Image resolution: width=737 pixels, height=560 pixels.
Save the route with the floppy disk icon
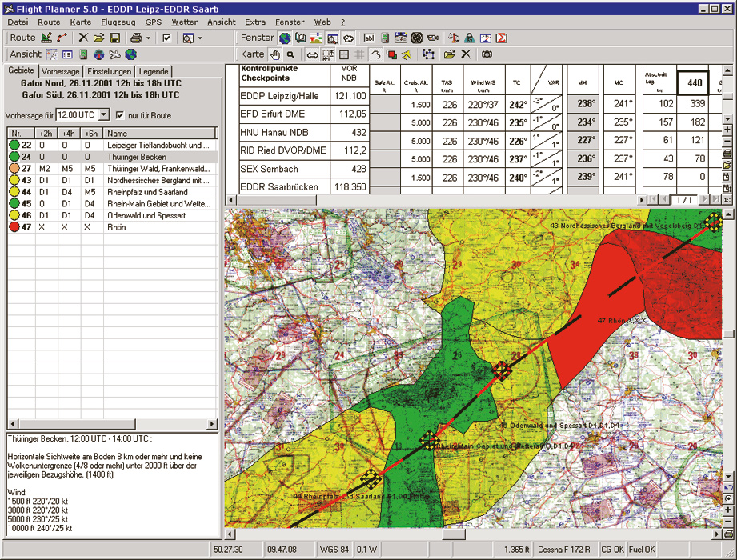(114, 38)
